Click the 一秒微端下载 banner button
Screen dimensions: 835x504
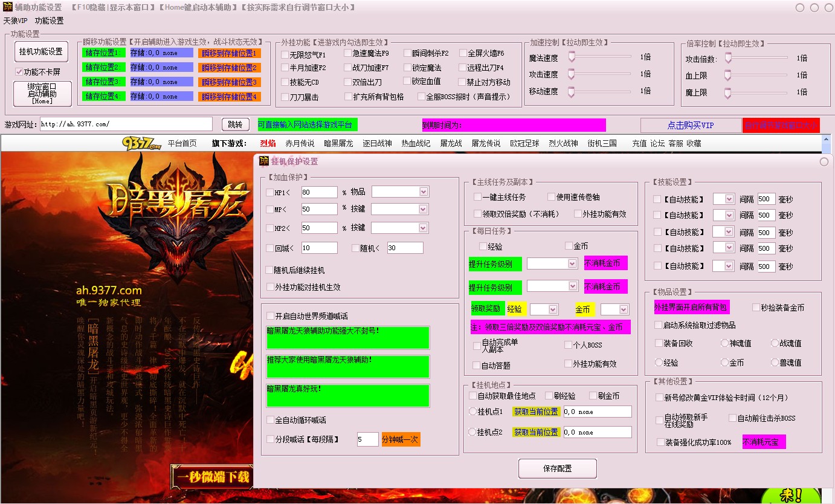pos(211,477)
